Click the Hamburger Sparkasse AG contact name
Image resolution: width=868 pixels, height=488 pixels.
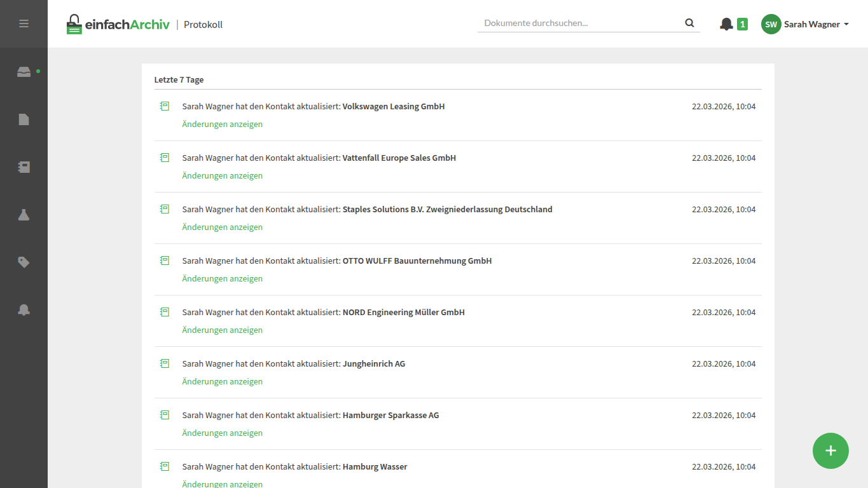click(391, 415)
